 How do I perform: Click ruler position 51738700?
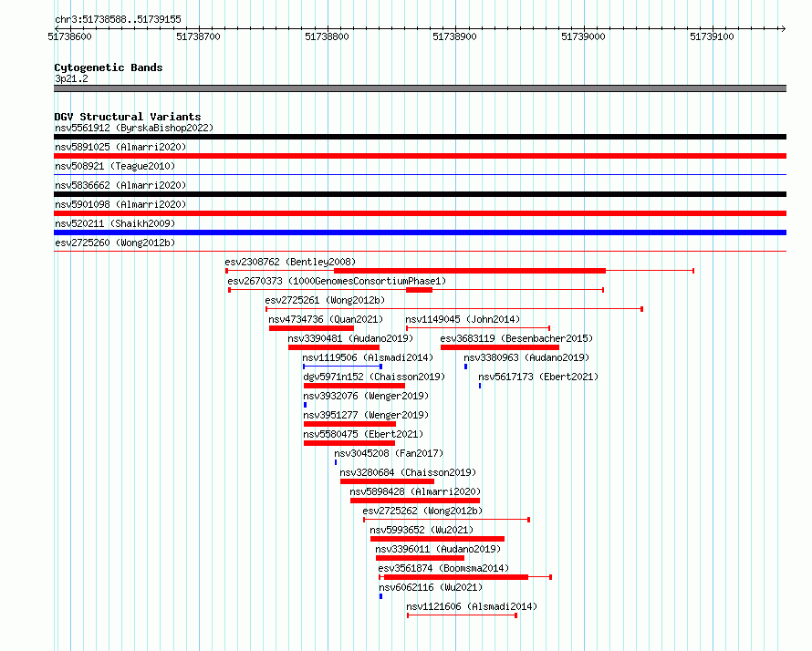pos(198,36)
